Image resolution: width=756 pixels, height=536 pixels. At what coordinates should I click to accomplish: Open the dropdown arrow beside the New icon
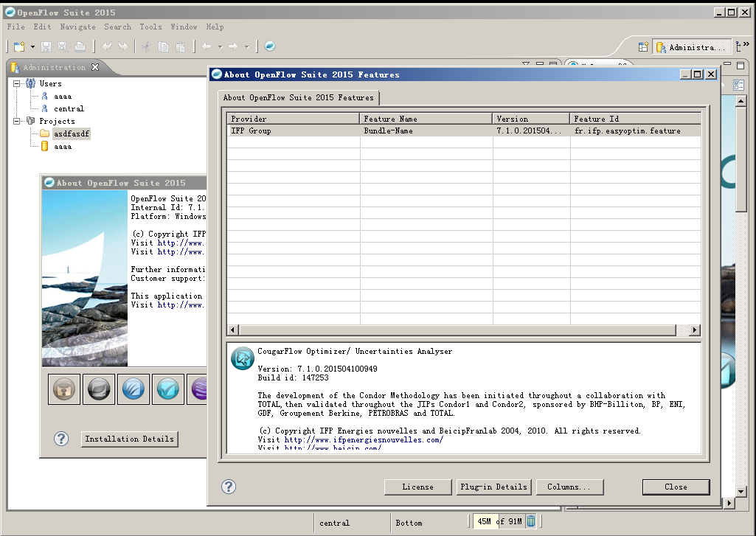point(32,46)
